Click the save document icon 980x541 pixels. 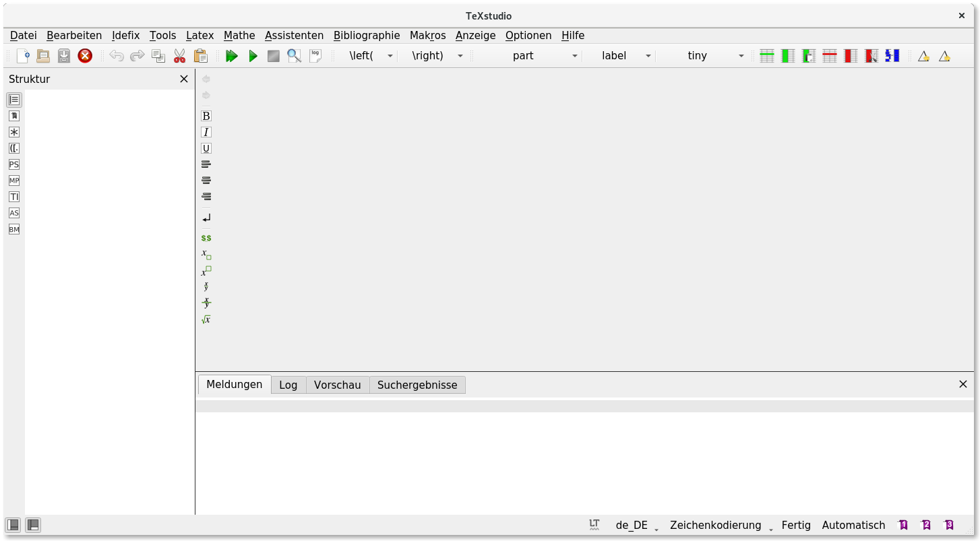(x=64, y=56)
